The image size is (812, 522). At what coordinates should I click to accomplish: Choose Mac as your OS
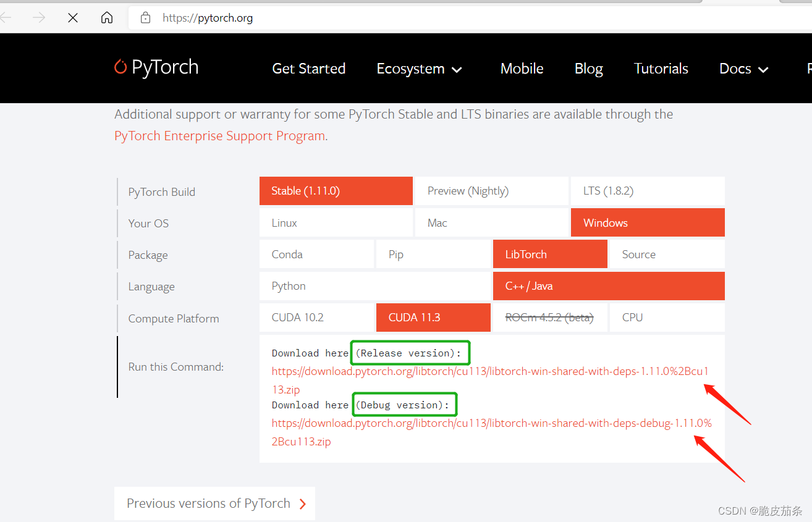491,223
